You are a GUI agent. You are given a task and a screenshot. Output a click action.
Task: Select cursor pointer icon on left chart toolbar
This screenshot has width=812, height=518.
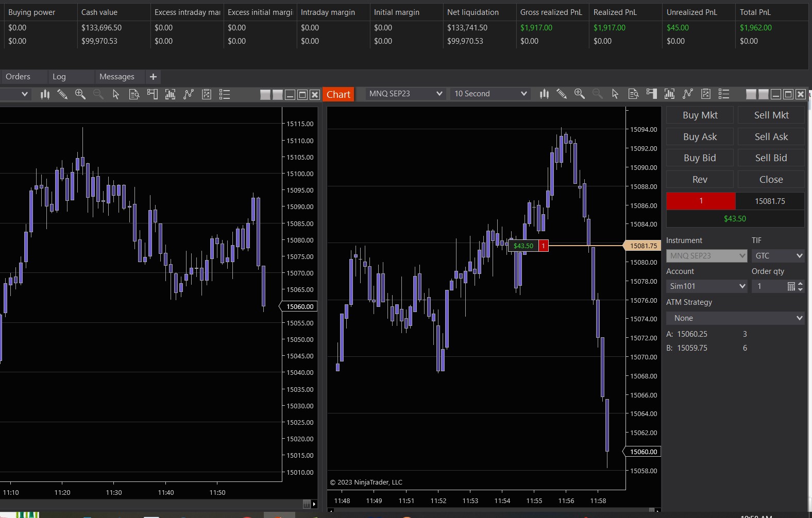coord(116,94)
